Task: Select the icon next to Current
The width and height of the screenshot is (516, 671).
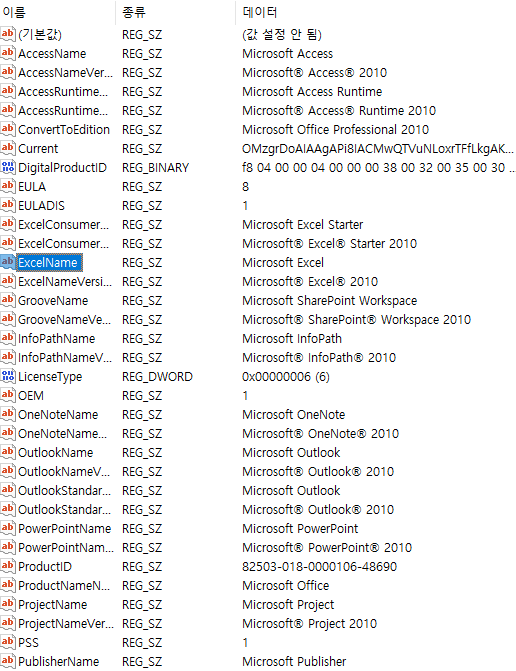Action: pyautogui.click(x=8, y=148)
